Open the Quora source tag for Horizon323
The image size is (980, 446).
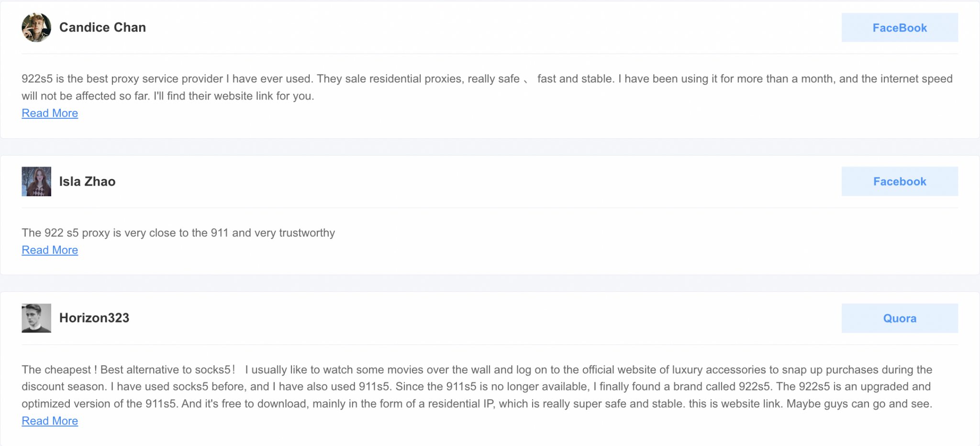coord(900,318)
